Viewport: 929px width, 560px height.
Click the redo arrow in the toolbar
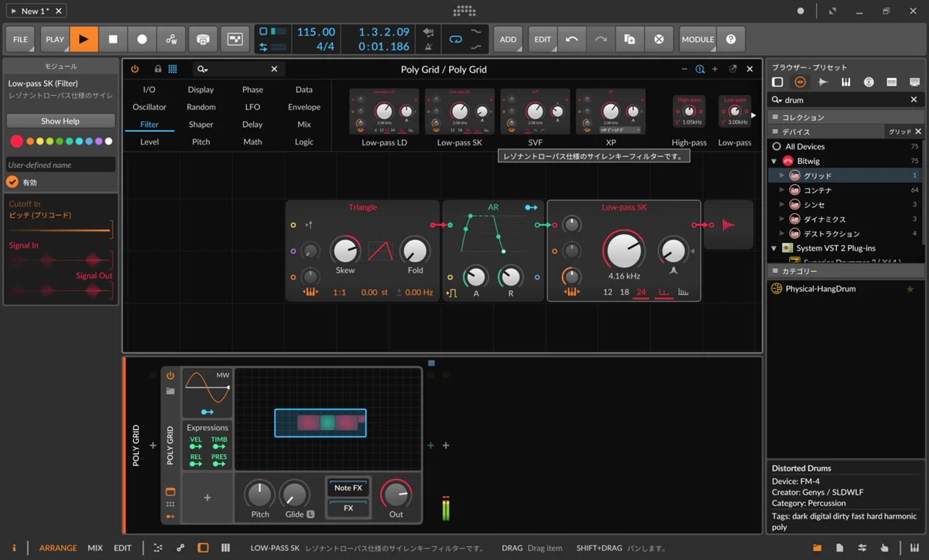601,39
